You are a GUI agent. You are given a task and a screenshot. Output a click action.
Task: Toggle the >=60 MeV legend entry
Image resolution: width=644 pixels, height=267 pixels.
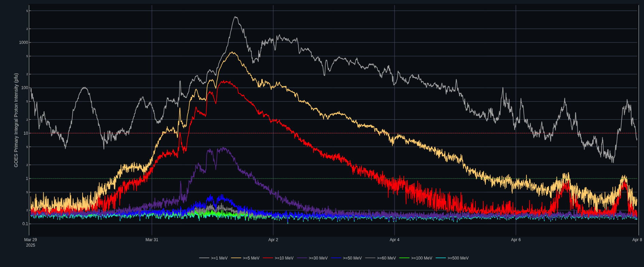click(381, 258)
